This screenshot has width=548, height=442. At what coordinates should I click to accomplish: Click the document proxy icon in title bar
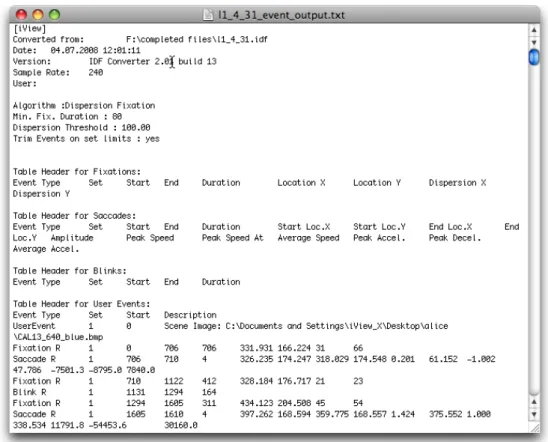click(208, 15)
